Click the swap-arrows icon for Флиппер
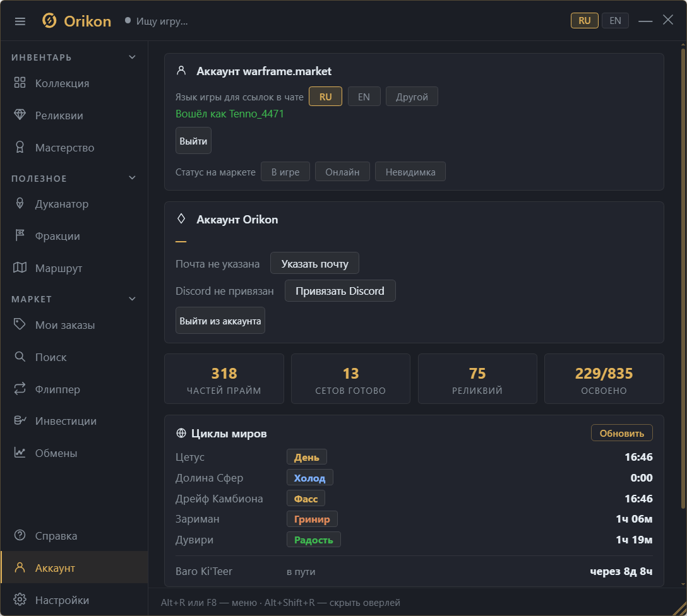The width and height of the screenshot is (687, 616). (x=20, y=389)
